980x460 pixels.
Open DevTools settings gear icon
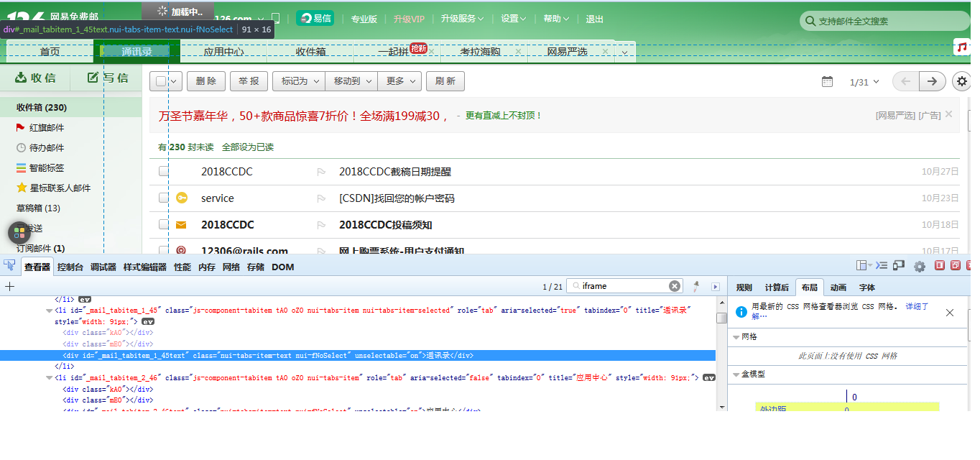pyautogui.click(x=919, y=266)
